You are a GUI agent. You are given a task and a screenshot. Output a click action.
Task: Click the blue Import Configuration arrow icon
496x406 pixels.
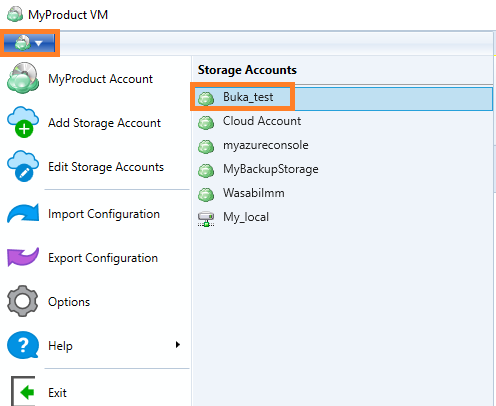tap(23, 213)
